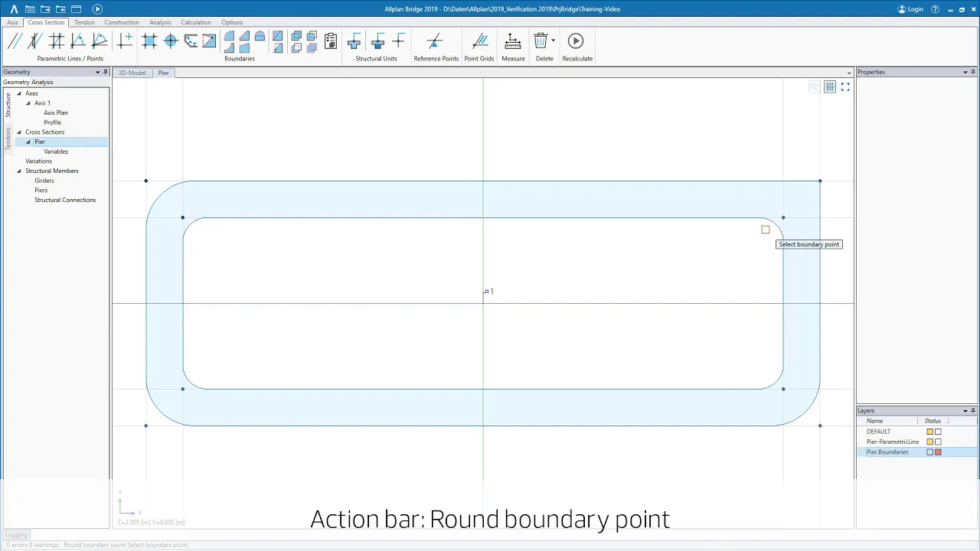Select the Structure vertical side tab
Viewport: 980px width, 551px height.
(8, 105)
